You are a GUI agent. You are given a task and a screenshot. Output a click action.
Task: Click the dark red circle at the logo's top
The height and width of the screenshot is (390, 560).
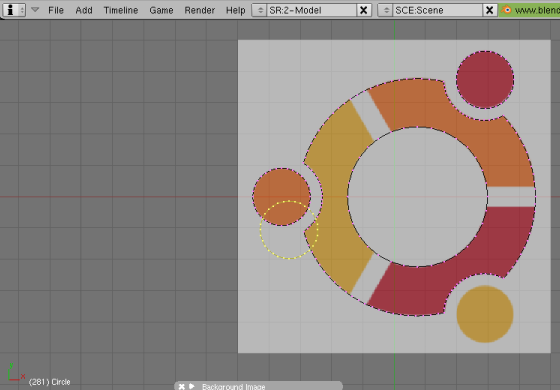click(485, 80)
